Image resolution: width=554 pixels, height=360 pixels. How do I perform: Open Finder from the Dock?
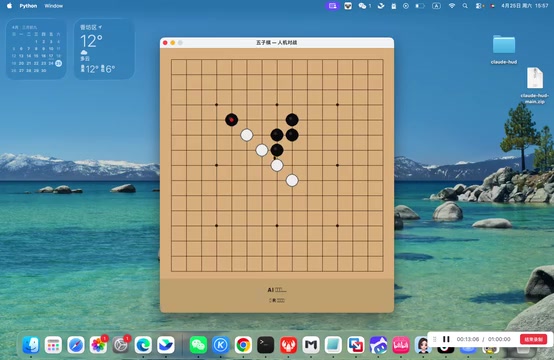point(31,345)
